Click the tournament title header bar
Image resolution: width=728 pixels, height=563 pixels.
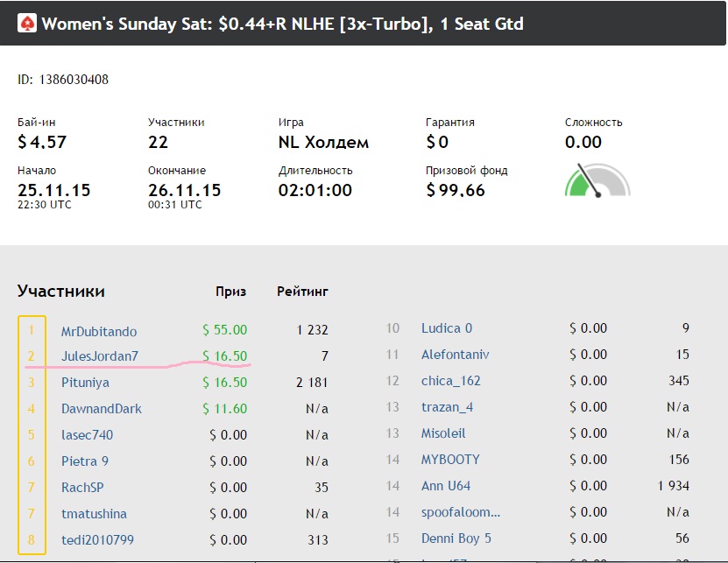pos(363,24)
